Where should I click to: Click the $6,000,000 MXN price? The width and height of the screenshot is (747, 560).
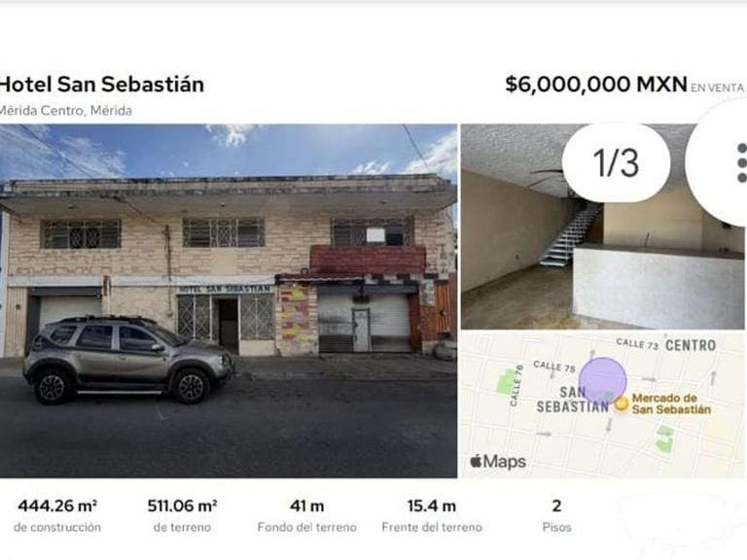[596, 85]
